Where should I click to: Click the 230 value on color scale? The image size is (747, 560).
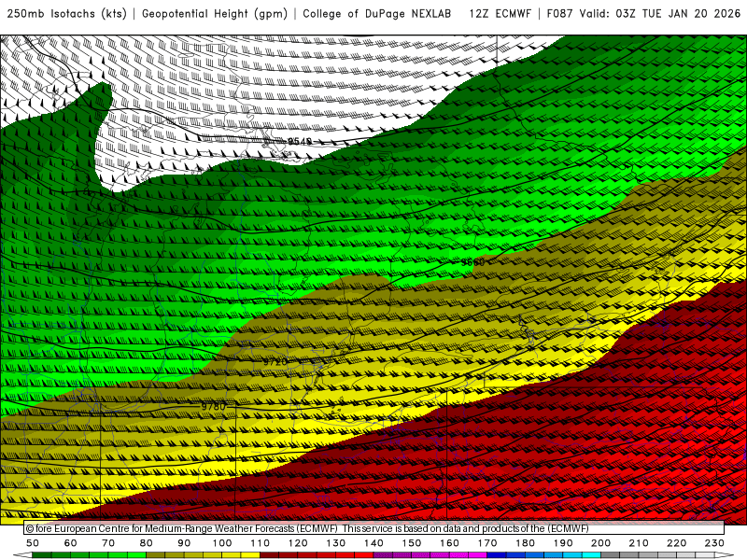(714, 543)
